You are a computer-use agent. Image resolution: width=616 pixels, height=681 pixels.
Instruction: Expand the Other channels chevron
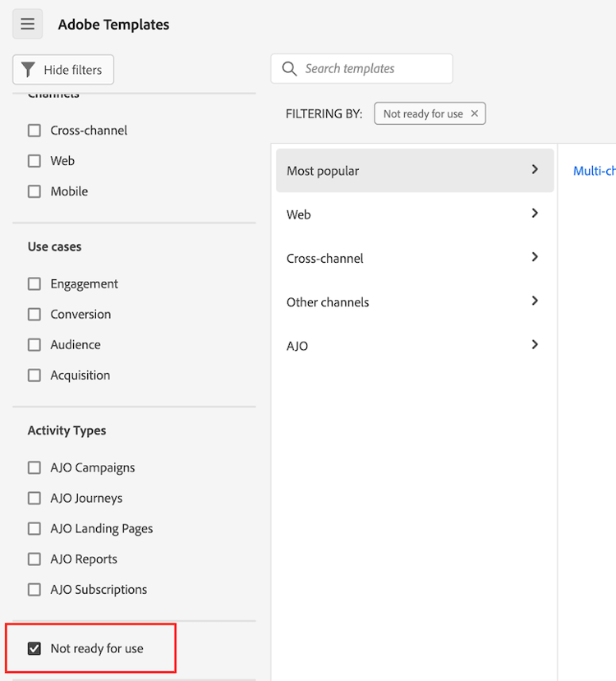tap(535, 301)
